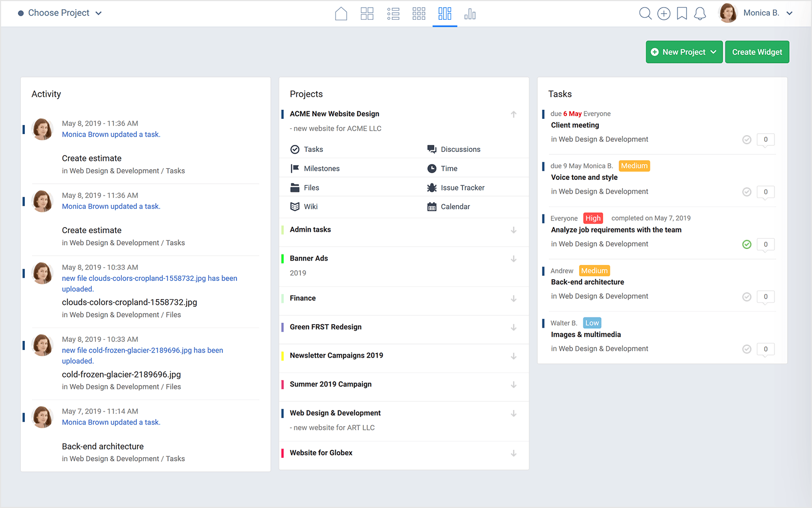Viewport: 812px width, 508px height.
Task: Open the Client meeting task title
Action: pos(575,125)
